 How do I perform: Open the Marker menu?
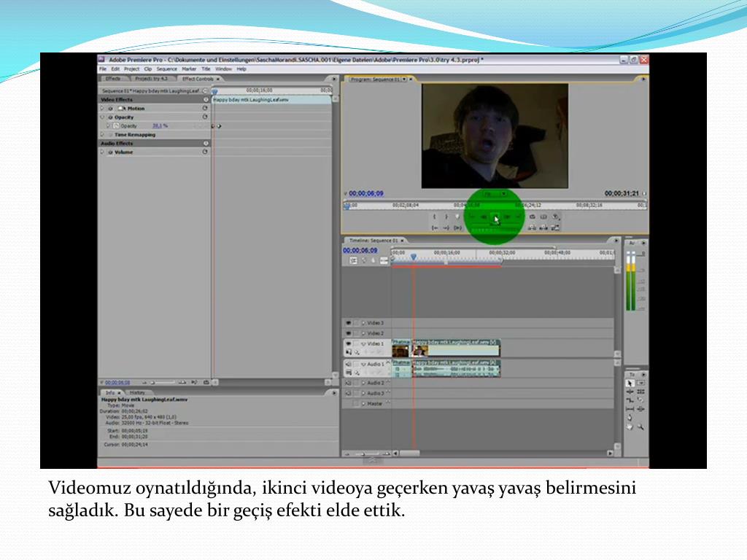[x=189, y=69]
